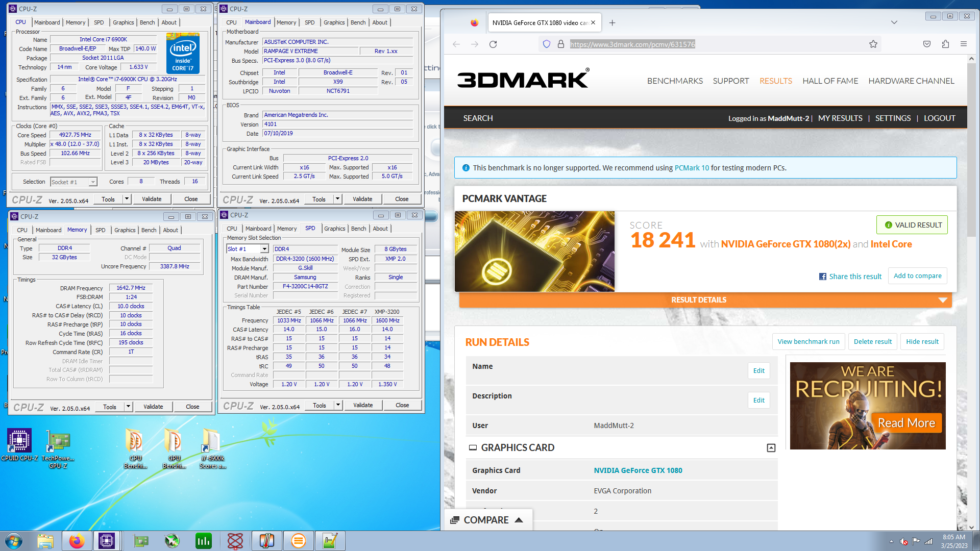Open HALL OF FAME menu item
The width and height of the screenshot is (980, 551).
click(830, 81)
